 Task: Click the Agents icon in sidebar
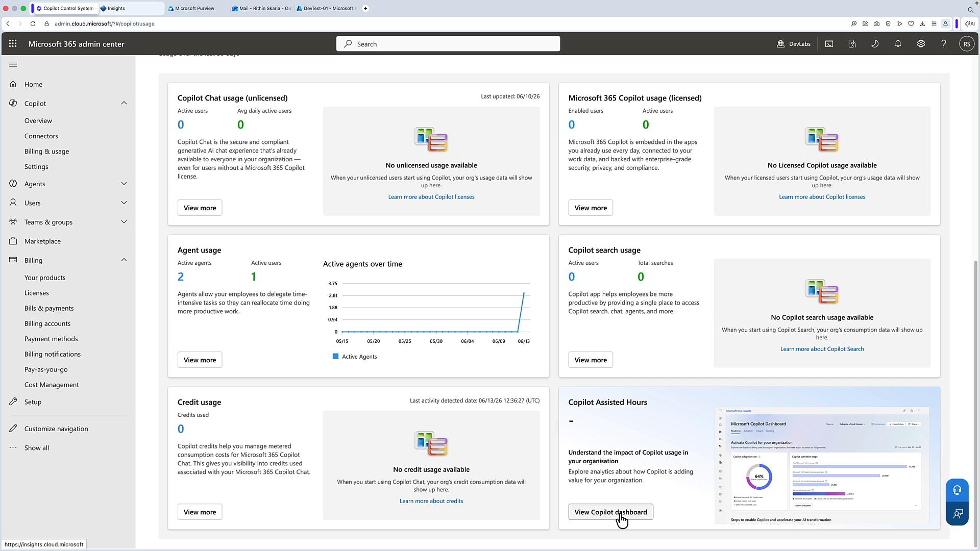[x=13, y=184]
